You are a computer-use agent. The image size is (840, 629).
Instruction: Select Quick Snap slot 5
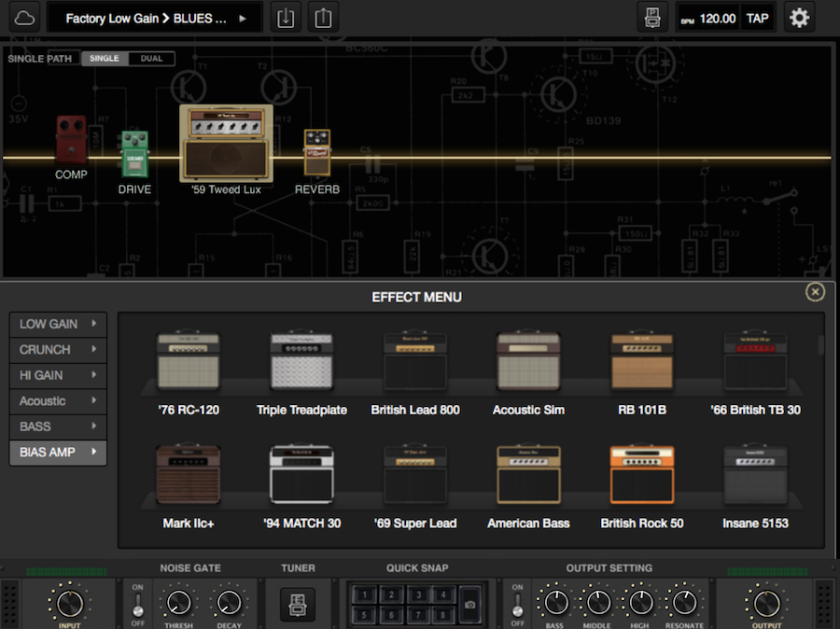tap(364, 614)
